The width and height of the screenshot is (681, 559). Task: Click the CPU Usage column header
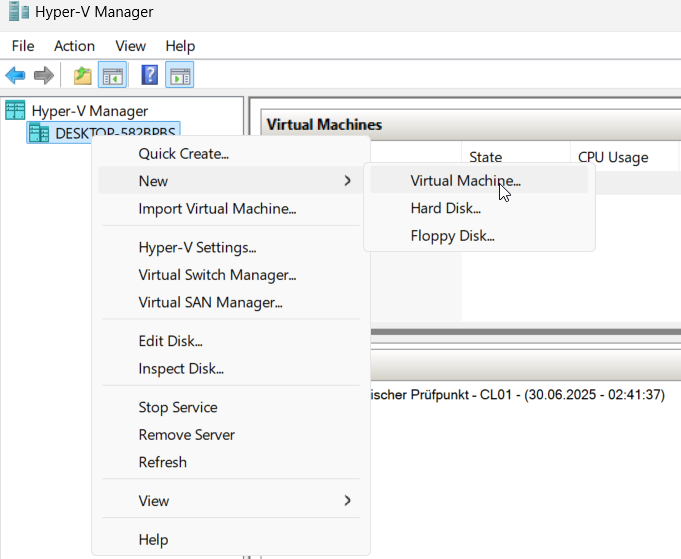tap(613, 157)
